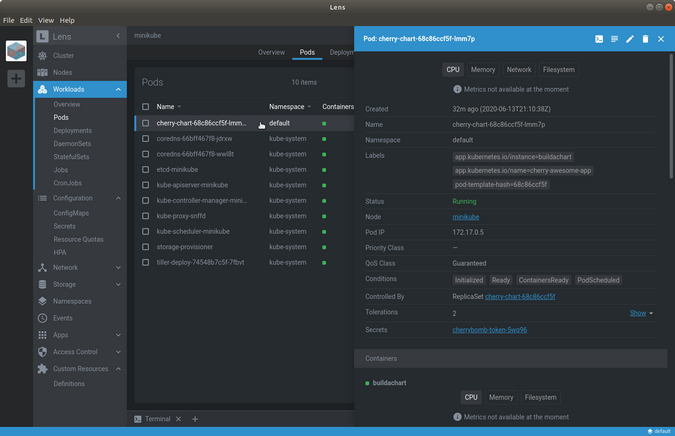675x436 pixels.
Task: Check the select-all pods checkbox
Action: [145, 106]
